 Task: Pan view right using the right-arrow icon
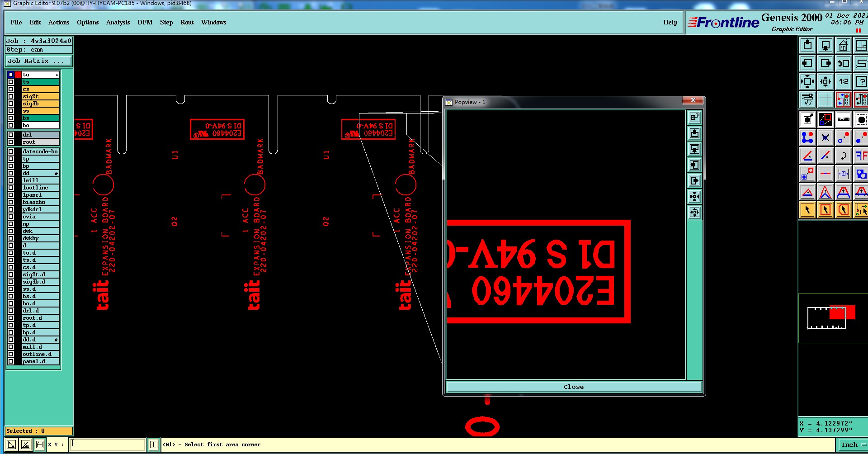coord(826,63)
